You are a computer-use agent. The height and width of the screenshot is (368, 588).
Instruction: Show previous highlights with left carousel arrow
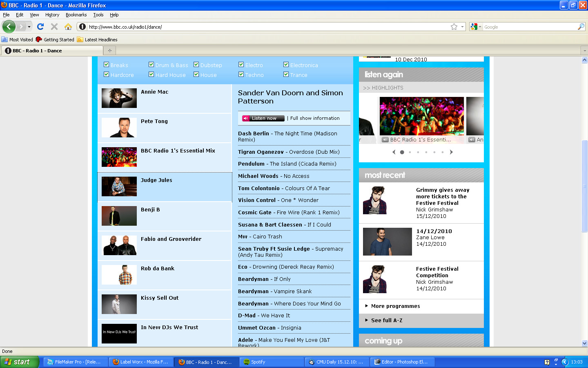394,152
